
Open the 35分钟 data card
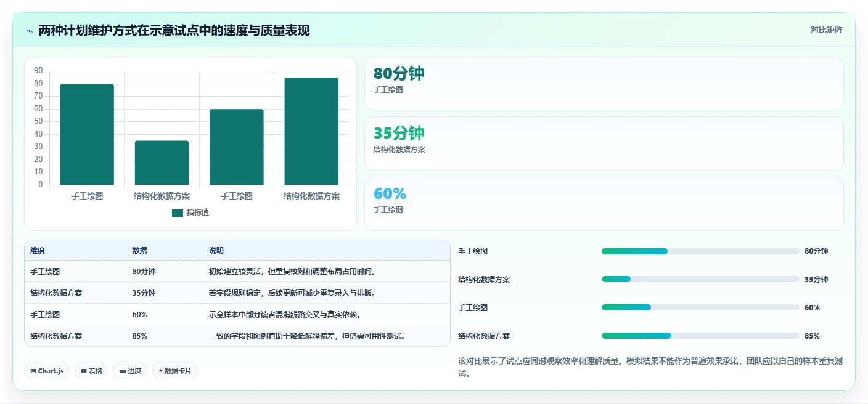coord(604,143)
